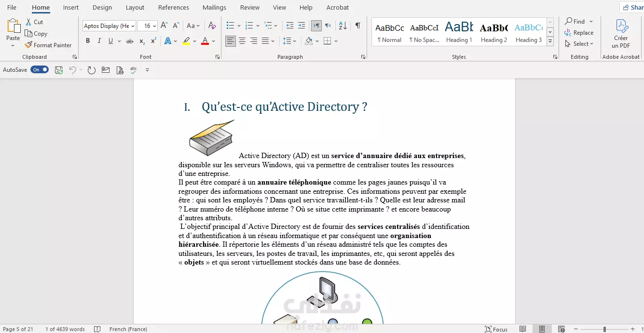Open the Select dropdown in Editing
This screenshot has width=644, height=333.
coord(579,44)
